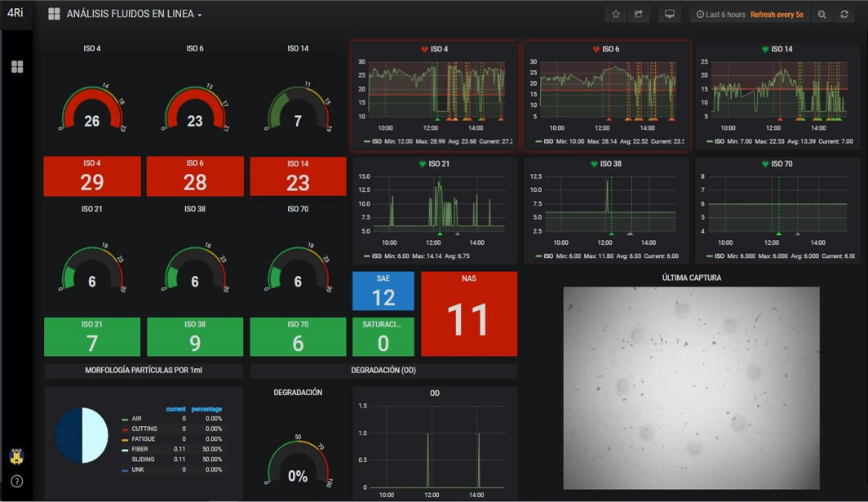Click the CUTTING legend color swatch
Screen dimensions: 868x502
click(x=125, y=429)
